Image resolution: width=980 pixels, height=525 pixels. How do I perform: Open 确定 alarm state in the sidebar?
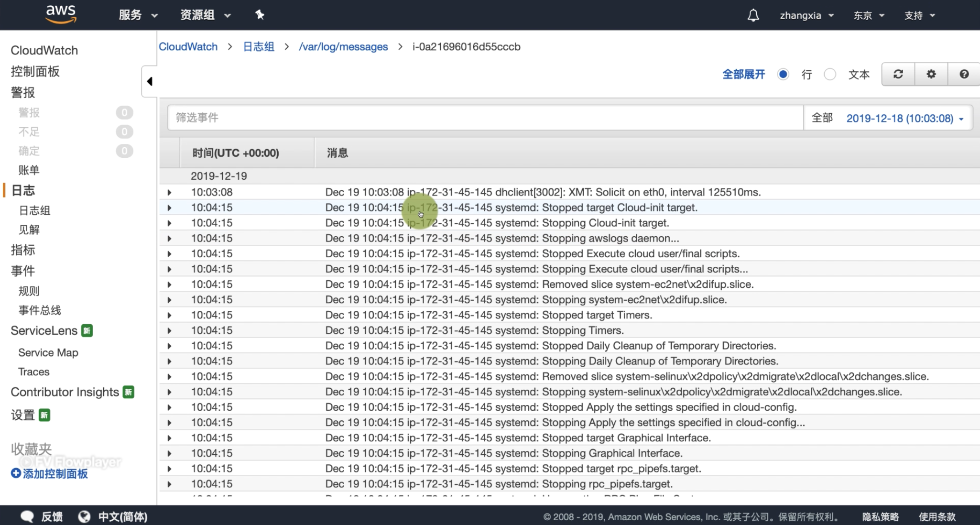[x=29, y=151]
